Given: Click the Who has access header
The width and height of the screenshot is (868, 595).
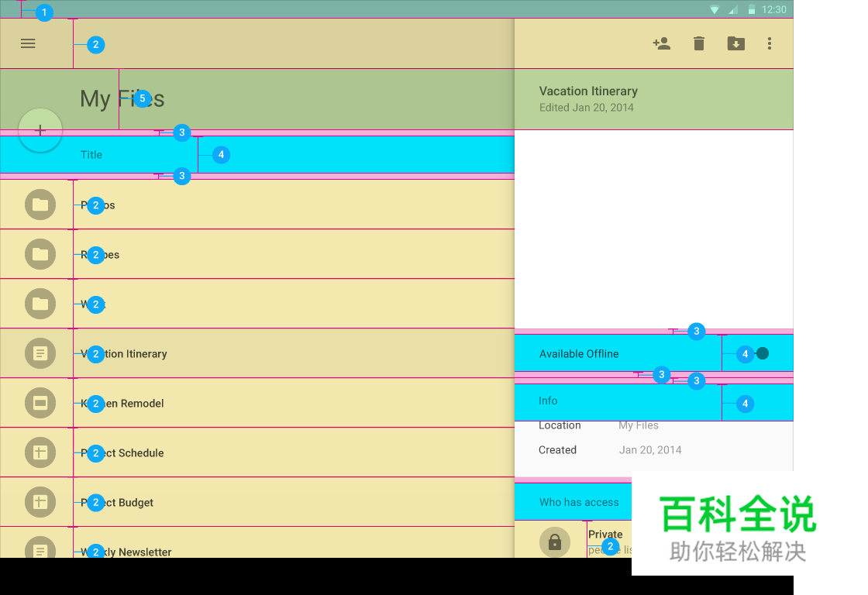Looking at the screenshot, I should [x=579, y=501].
